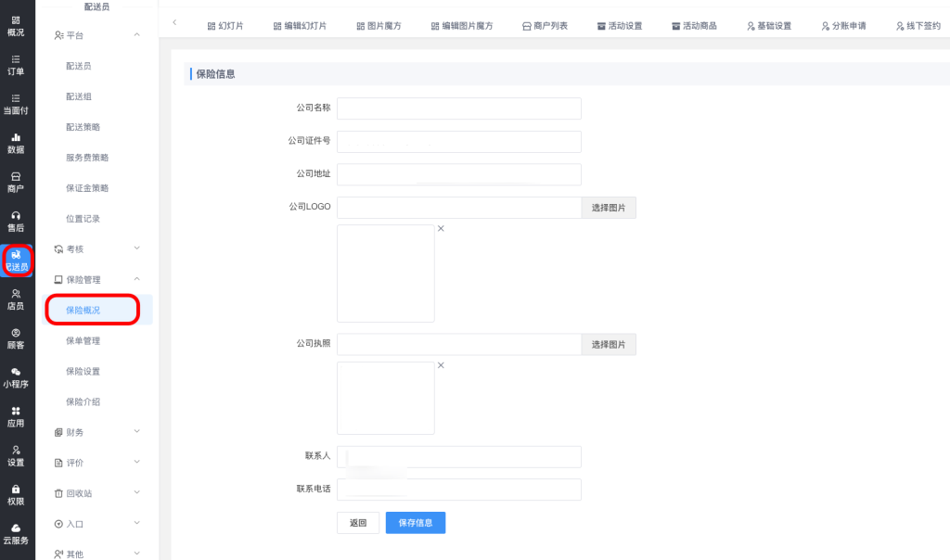Open 保单管理 in the sidebar menu
This screenshot has height=560, width=950.
(83, 340)
